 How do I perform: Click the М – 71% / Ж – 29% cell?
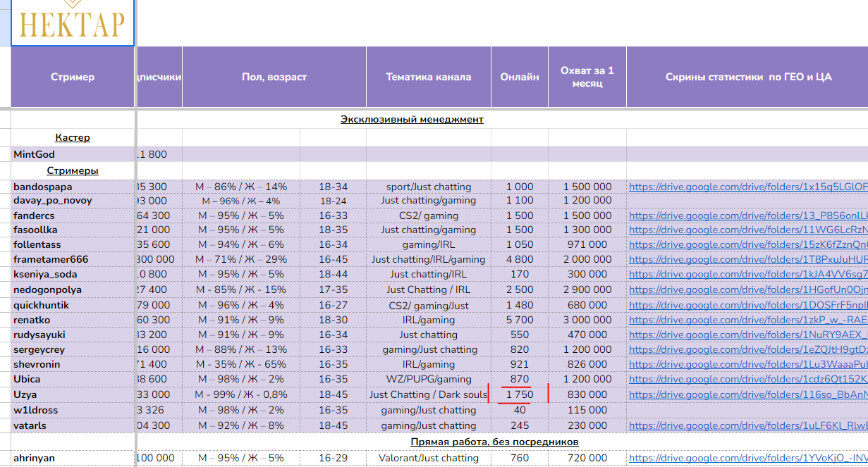[241, 259]
